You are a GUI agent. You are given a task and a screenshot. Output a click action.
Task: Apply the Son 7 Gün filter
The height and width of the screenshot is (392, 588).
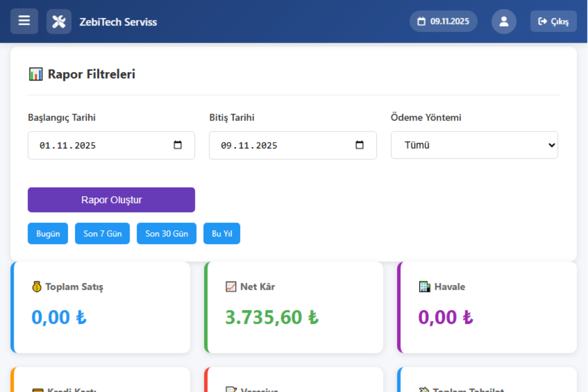point(102,234)
